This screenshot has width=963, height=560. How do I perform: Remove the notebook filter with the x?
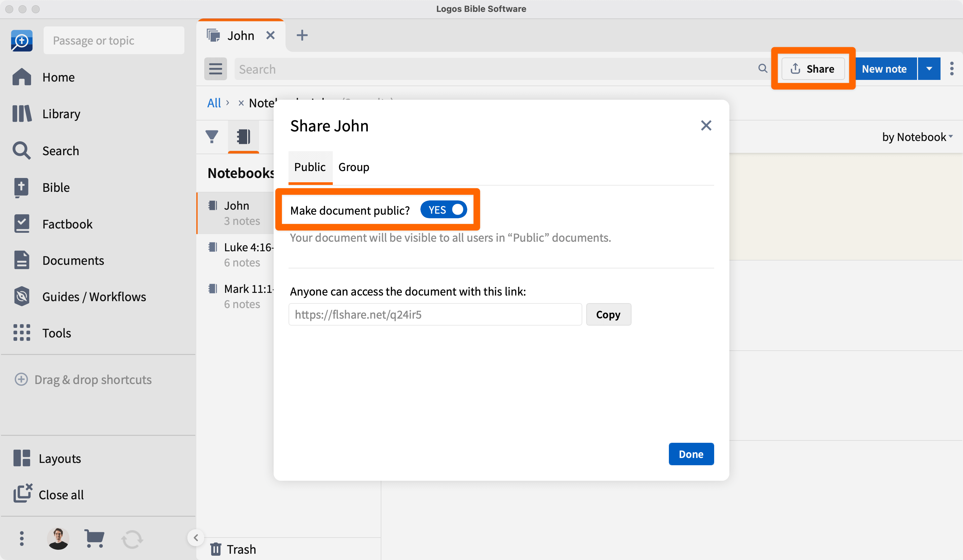tap(241, 103)
